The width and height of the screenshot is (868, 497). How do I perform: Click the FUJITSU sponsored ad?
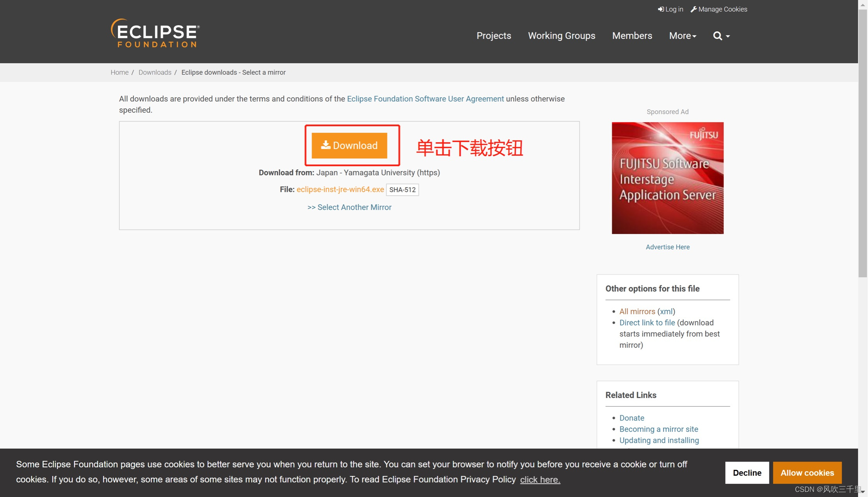(667, 178)
